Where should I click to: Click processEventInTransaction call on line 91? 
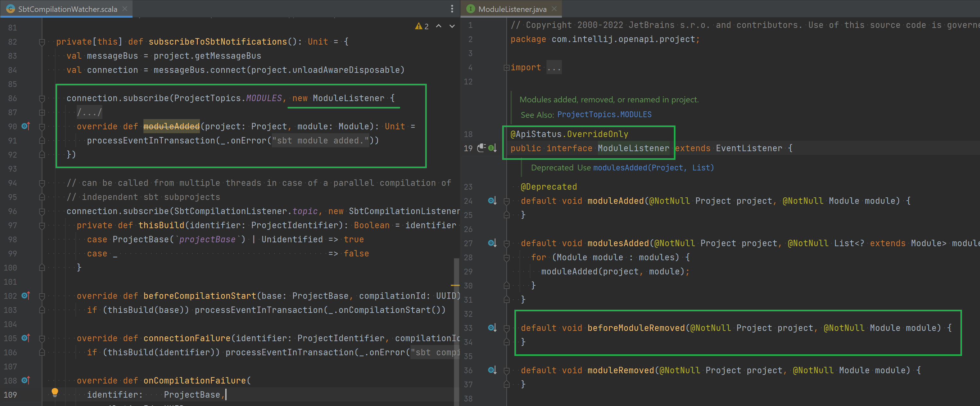(x=151, y=140)
